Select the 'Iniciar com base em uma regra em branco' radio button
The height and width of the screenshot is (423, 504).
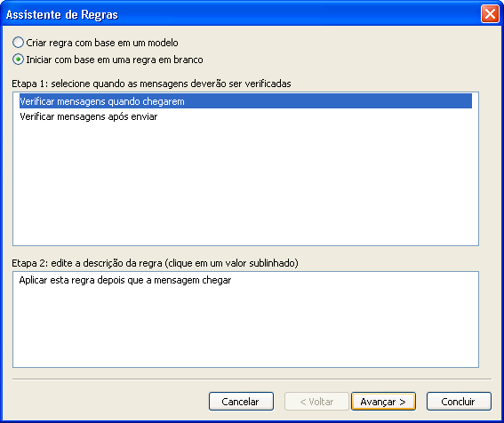[x=18, y=60]
